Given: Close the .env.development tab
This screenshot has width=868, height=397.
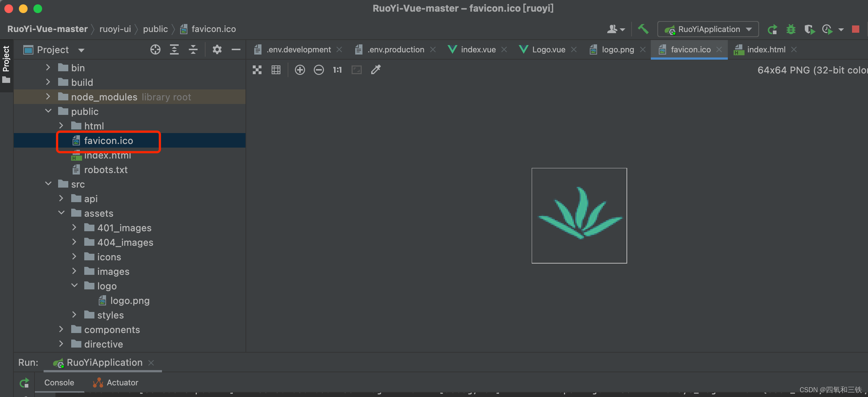Looking at the screenshot, I should point(339,49).
